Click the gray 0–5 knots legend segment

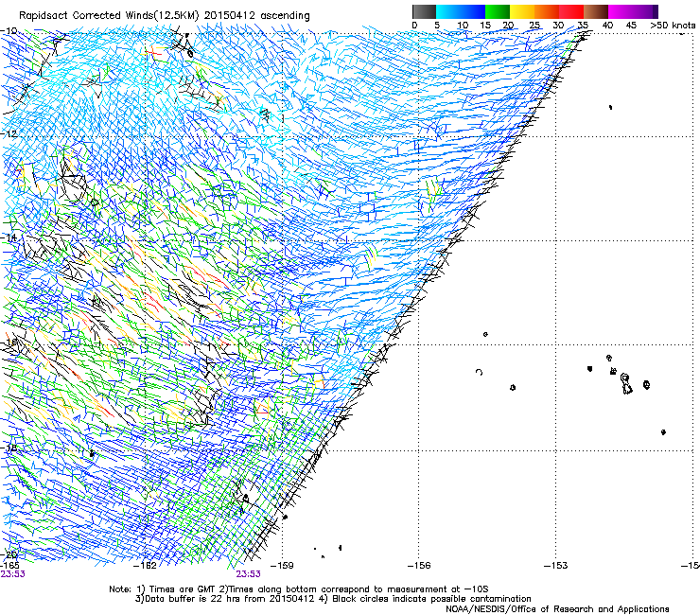[424, 11]
